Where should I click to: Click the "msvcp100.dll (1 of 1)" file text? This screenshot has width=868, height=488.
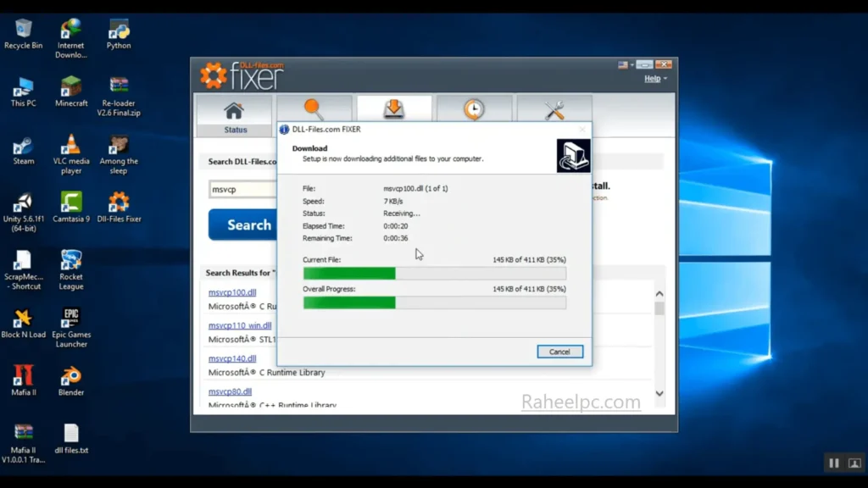[x=415, y=189]
